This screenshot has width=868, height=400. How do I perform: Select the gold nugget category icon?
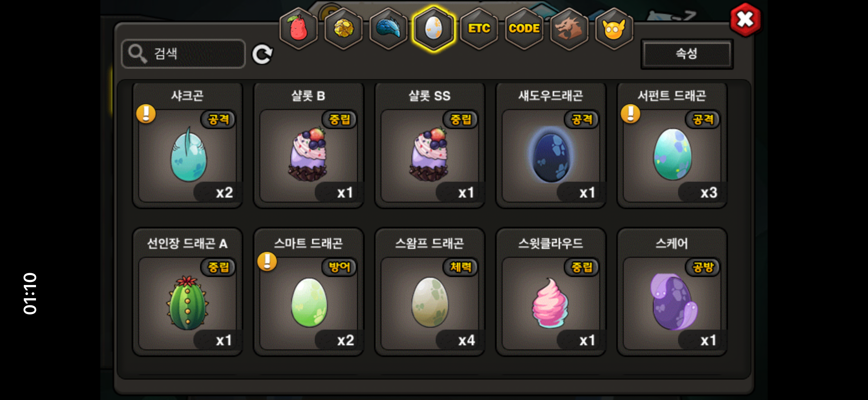[x=343, y=29]
